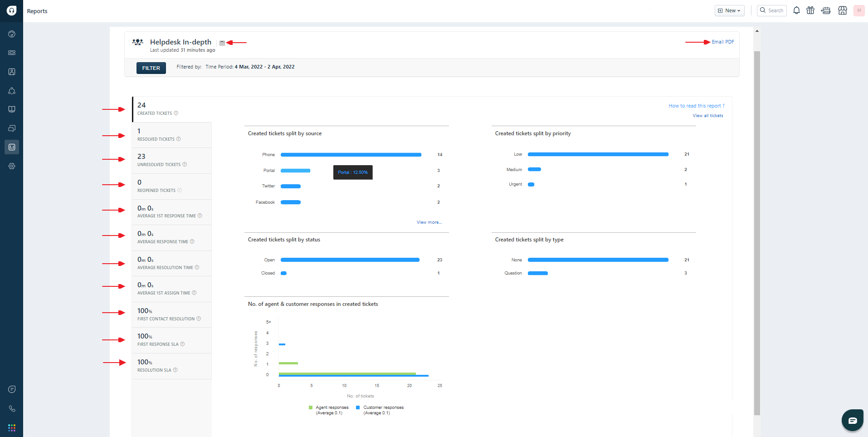Click the schedule report calendar icon
The width and height of the screenshot is (868, 437).
(x=222, y=43)
